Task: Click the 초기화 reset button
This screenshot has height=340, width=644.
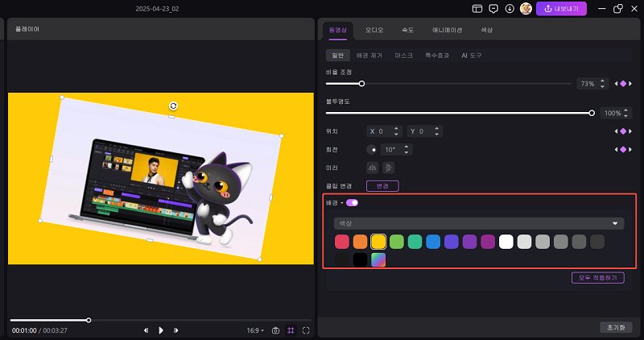Action: [616, 327]
